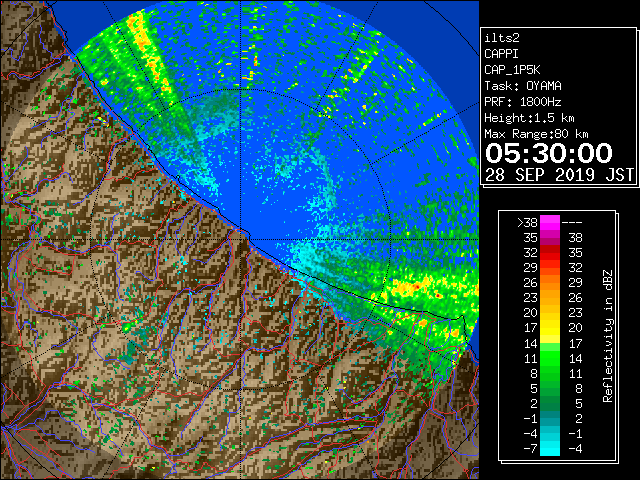Click the red 32 dBZ legend swatch
This screenshot has height=480, width=640.
[x=550, y=253]
